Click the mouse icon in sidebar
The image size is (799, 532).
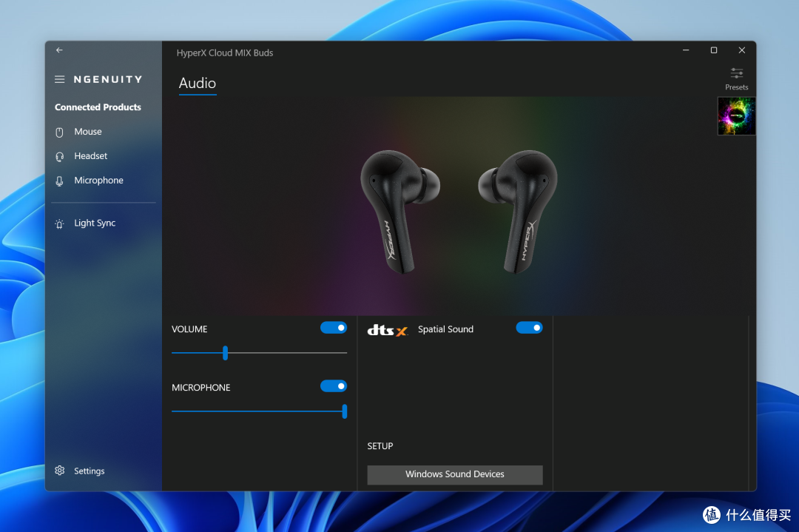60,132
